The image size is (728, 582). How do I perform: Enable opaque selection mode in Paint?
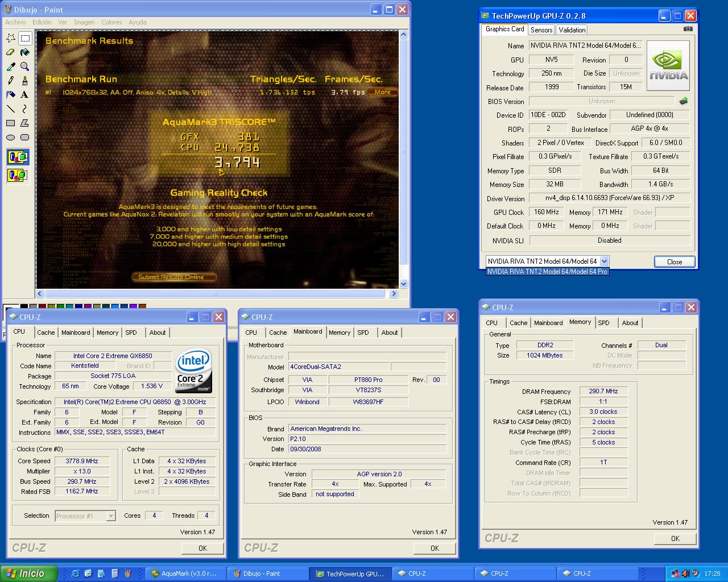(x=18, y=157)
